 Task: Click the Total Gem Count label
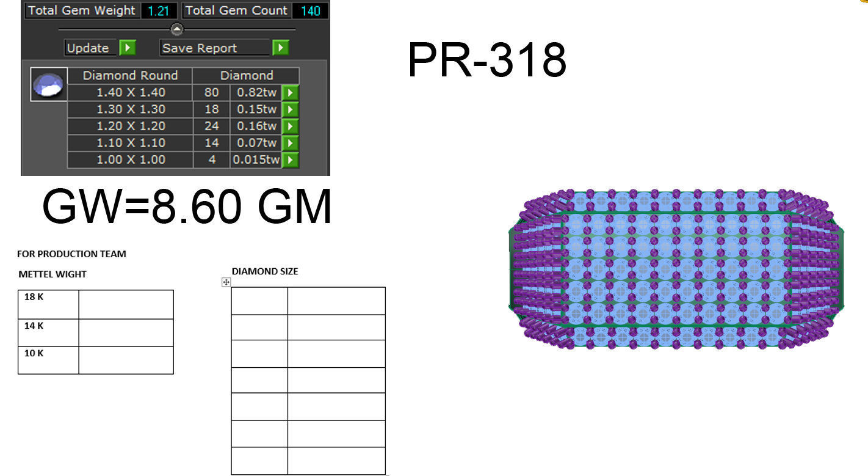click(x=236, y=10)
